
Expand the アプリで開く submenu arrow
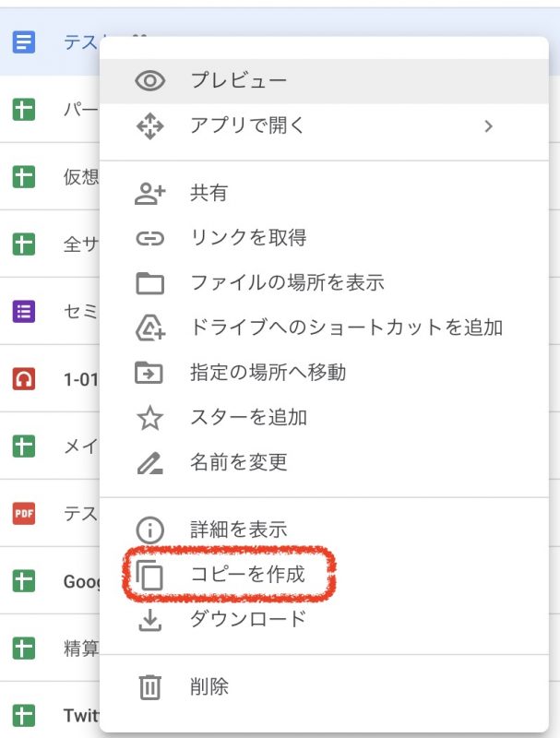tap(489, 126)
